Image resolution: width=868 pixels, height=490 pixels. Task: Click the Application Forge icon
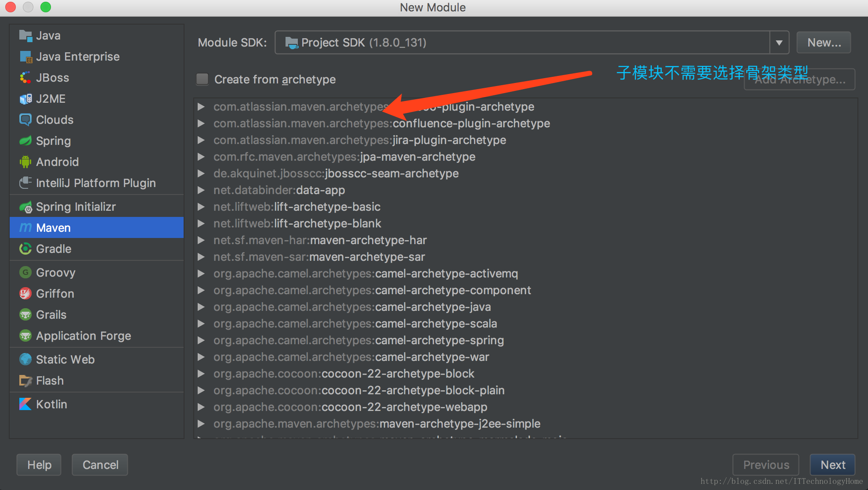click(25, 336)
